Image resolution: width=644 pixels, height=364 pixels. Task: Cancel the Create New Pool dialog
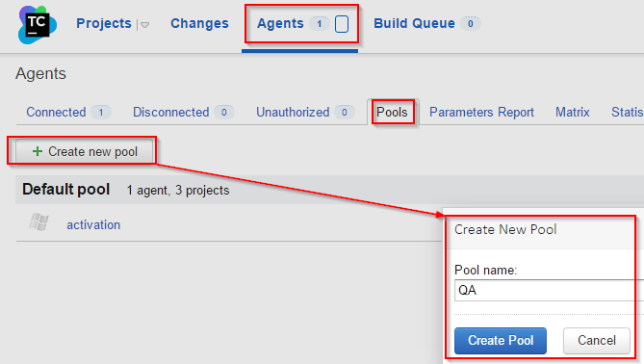point(597,341)
